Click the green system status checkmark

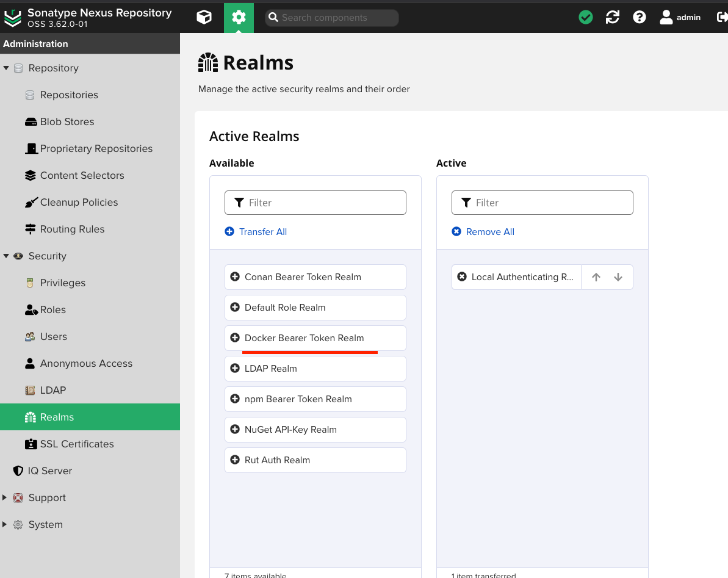point(586,18)
